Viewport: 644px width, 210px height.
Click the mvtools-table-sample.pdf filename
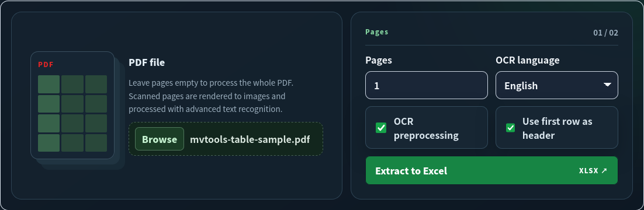pos(250,139)
